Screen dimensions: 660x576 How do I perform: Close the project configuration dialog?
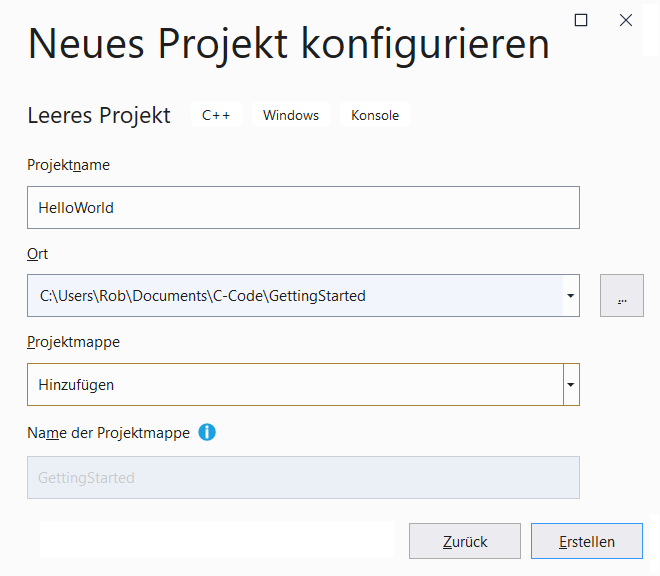coord(626,20)
